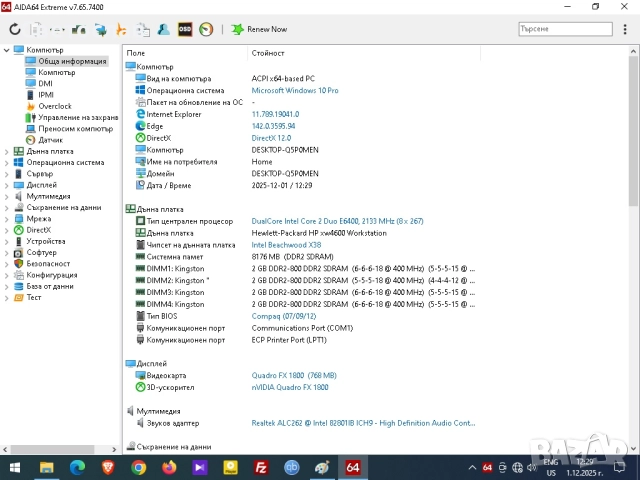Image resolution: width=640 pixels, height=480 pixels.
Task: Click the Edge version 142.0.3595.94 link
Action: click(273, 126)
